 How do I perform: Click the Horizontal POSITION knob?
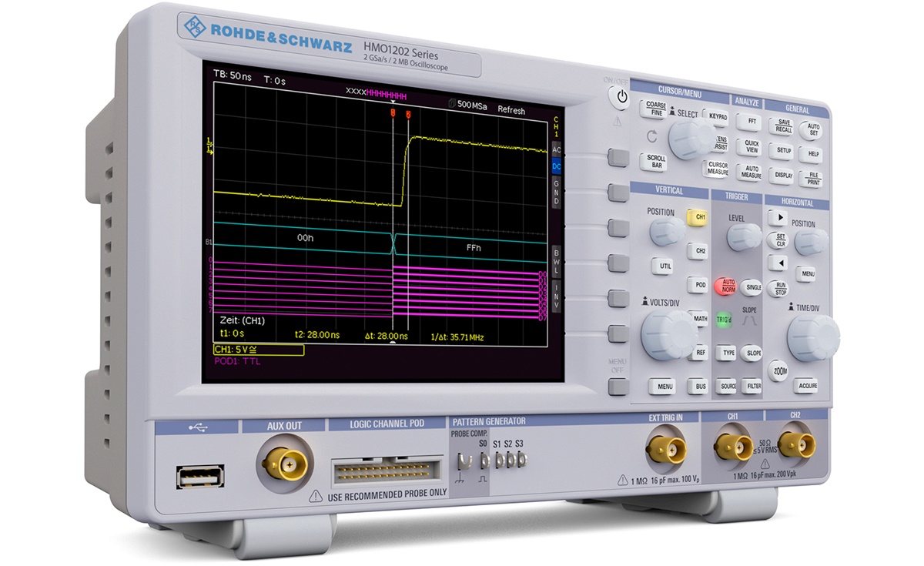click(811, 241)
